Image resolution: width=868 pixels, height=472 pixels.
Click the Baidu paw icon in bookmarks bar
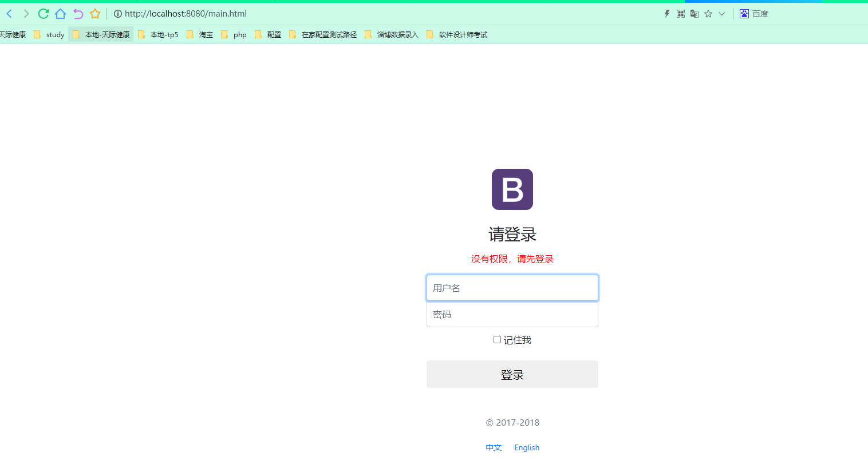(x=744, y=13)
